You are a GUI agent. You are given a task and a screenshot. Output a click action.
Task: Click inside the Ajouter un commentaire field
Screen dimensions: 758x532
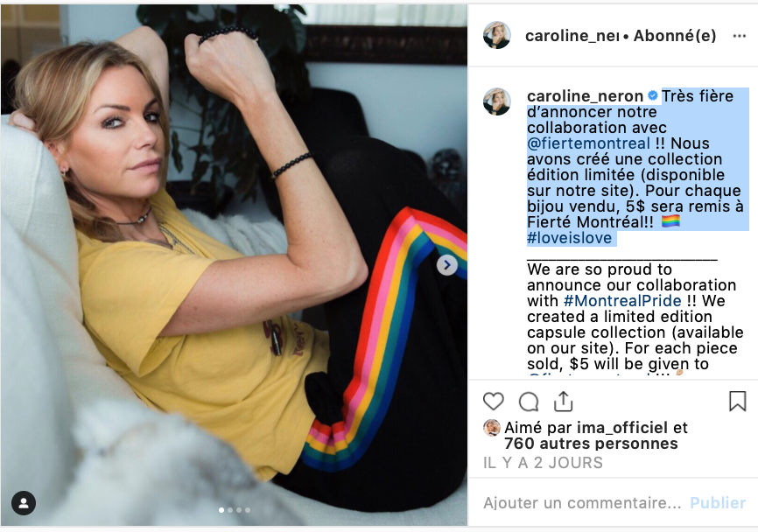coord(582,503)
